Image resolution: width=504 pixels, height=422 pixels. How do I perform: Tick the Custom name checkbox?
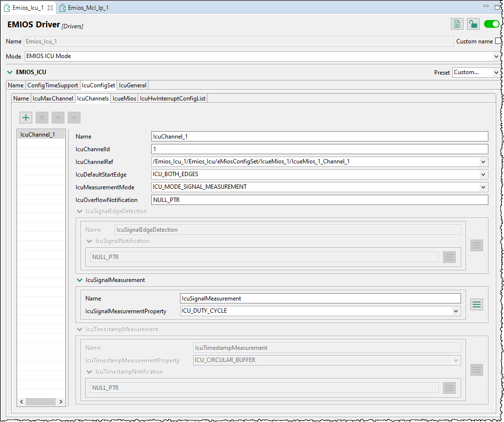[498, 41]
